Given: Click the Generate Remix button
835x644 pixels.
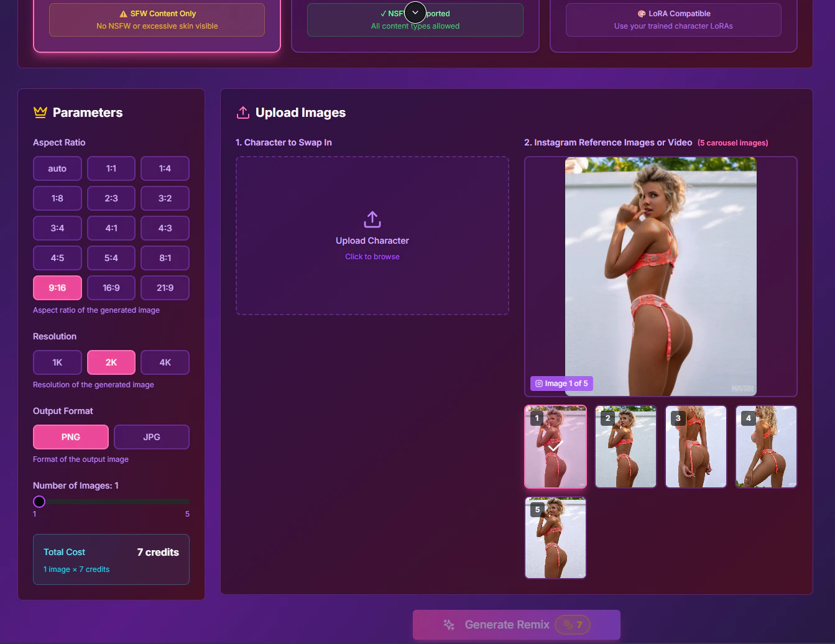Looking at the screenshot, I should pos(517,625).
